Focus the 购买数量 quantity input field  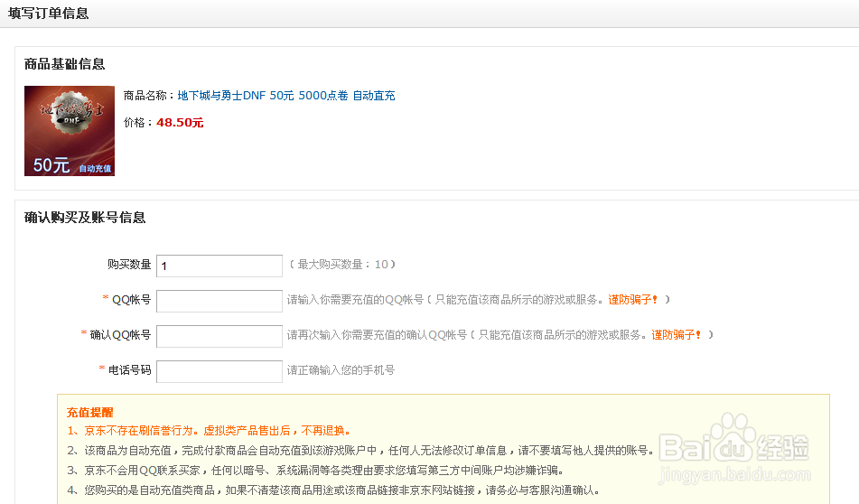tap(219, 266)
